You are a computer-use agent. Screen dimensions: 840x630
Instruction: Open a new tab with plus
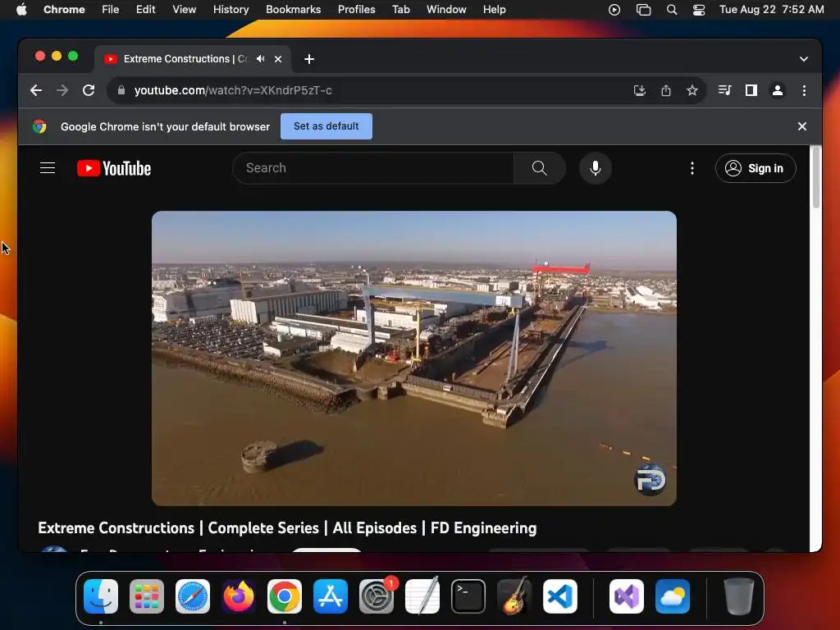pyautogui.click(x=309, y=59)
